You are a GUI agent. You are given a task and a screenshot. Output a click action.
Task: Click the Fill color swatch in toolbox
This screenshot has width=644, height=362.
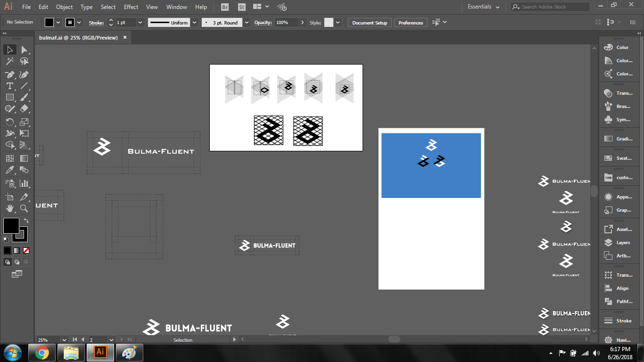pyautogui.click(x=11, y=226)
